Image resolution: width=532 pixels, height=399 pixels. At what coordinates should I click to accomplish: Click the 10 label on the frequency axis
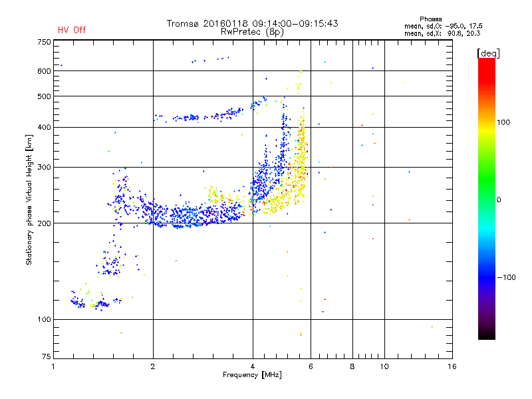click(x=384, y=366)
